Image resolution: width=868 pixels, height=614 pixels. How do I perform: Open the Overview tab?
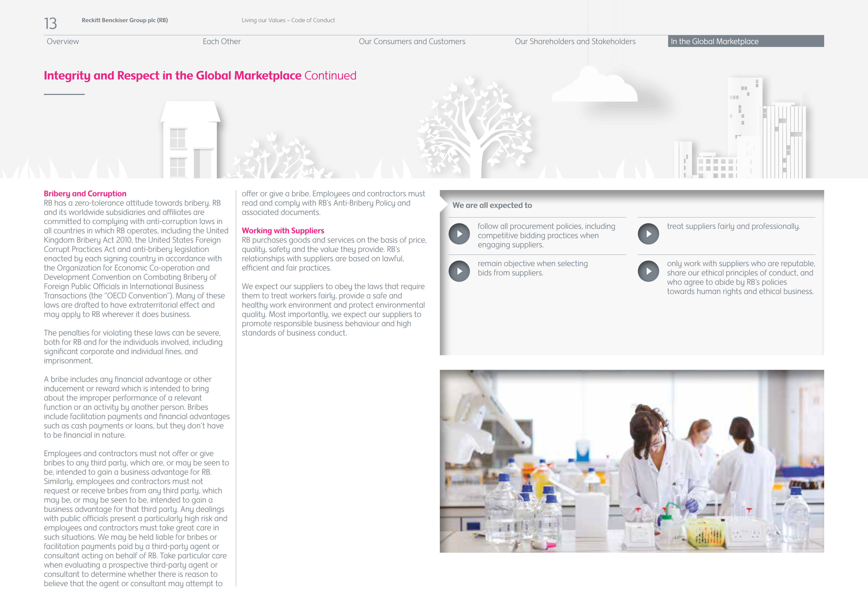click(x=63, y=42)
